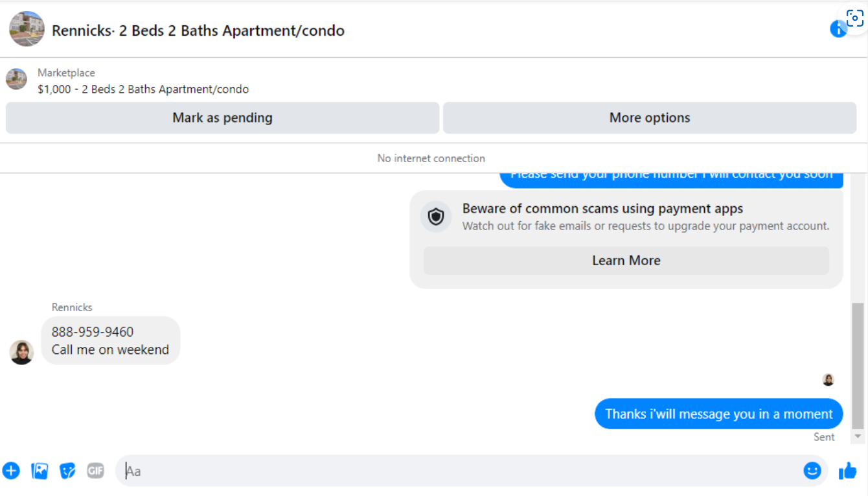868x496 pixels.
Task: Open the small Marketplace listing thumbnail
Action: [x=16, y=79]
